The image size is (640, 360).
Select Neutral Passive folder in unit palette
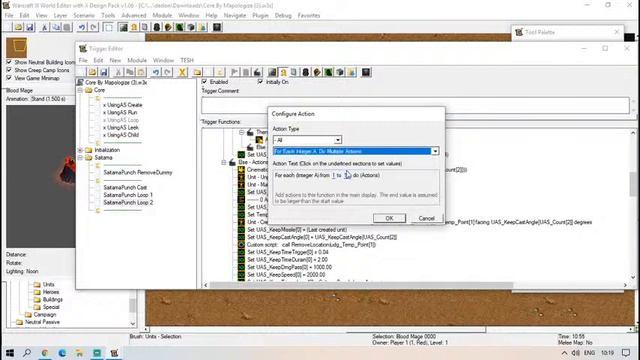click(x=42, y=322)
